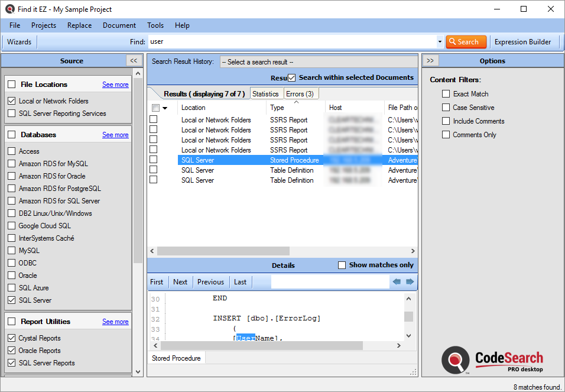565x392 pixels.
Task: Open the Document menu
Action: (x=119, y=25)
